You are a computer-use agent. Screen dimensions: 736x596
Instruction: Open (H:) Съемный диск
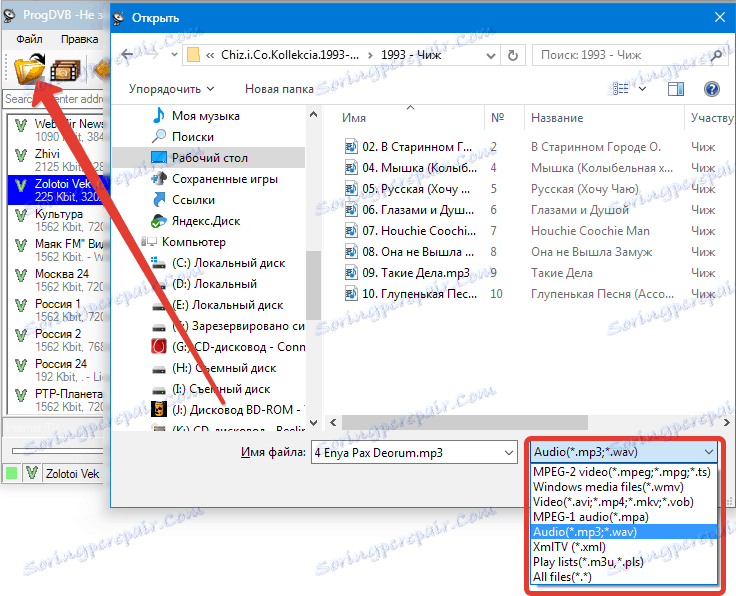tap(223, 368)
